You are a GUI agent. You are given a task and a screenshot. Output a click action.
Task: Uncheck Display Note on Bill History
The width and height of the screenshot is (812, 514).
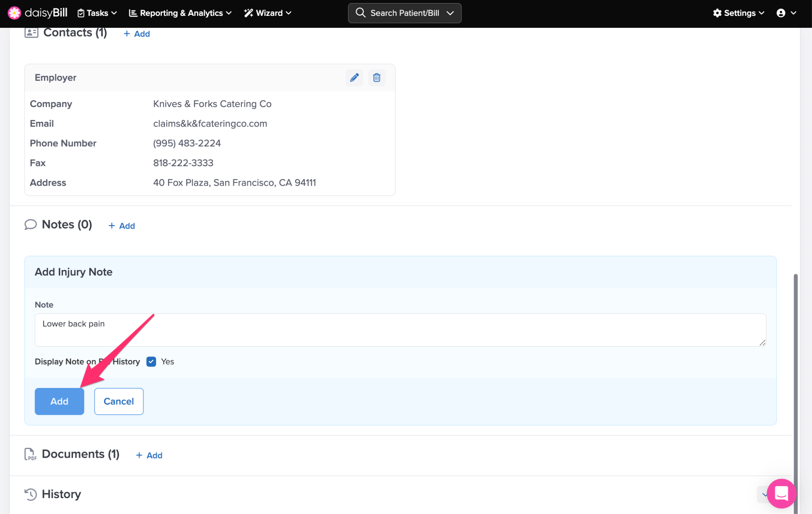pyautogui.click(x=151, y=362)
